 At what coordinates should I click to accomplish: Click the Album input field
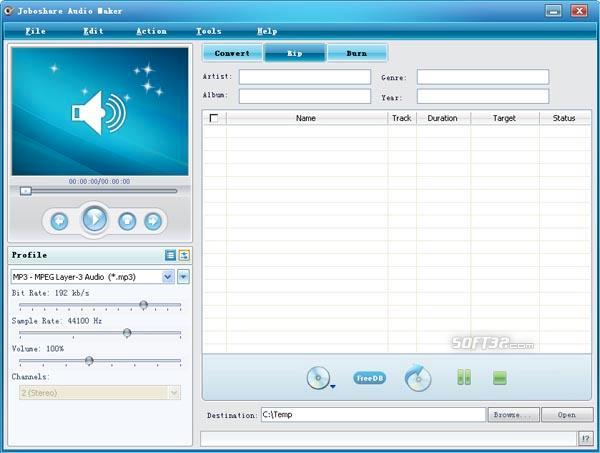pos(305,96)
